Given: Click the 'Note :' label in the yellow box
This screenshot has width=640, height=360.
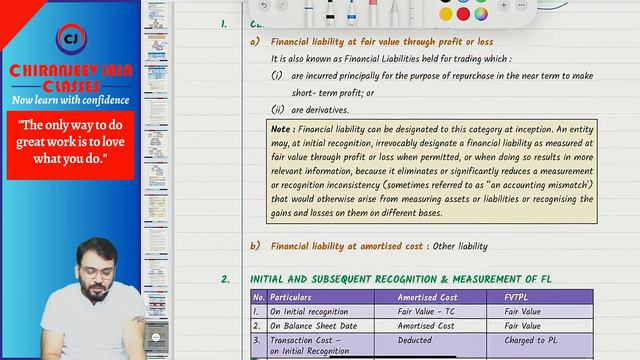Looking at the screenshot, I should pyautogui.click(x=283, y=129).
